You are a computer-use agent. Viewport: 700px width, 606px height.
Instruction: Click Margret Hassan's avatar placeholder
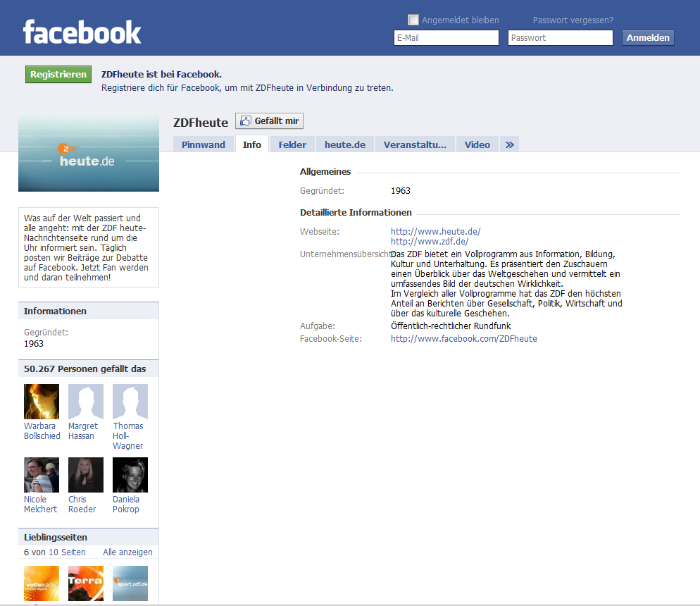pos(86,402)
